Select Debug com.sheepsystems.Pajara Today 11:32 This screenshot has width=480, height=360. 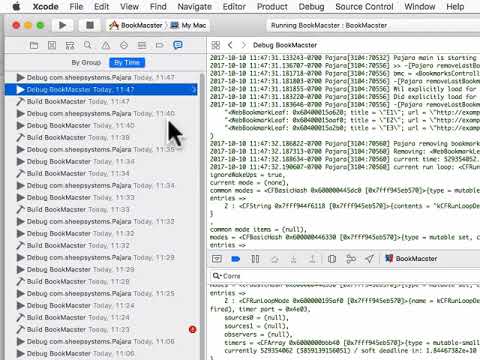(101, 221)
